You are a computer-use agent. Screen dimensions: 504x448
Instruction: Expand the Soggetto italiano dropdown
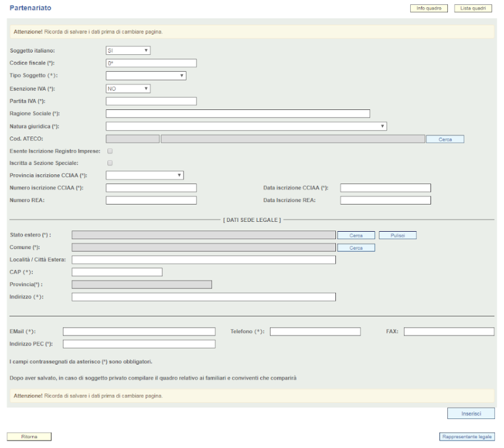pos(128,51)
